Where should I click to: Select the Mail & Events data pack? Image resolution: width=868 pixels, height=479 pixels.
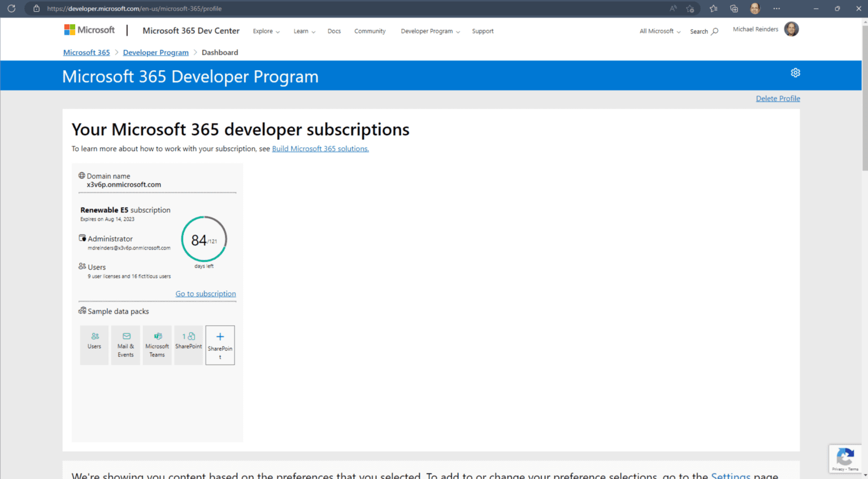pos(125,345)
